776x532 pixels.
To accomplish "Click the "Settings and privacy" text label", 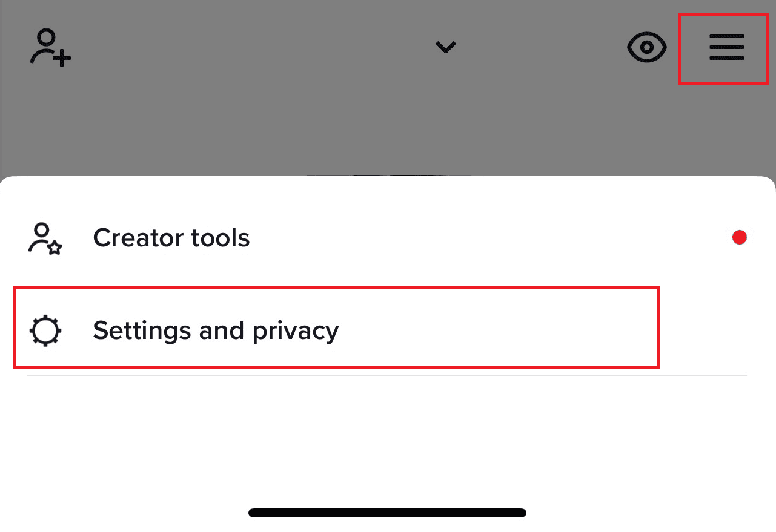I will tap(216, 330).
